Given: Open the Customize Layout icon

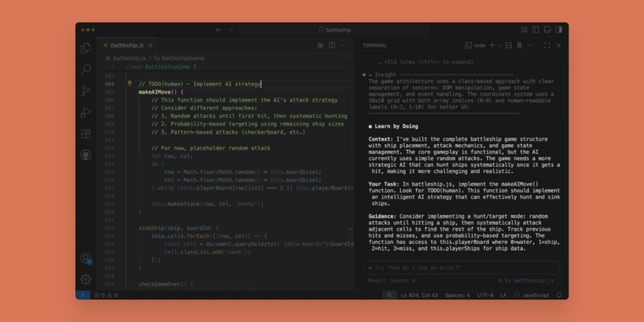Looking at the screenshot, I should [525, 30].
